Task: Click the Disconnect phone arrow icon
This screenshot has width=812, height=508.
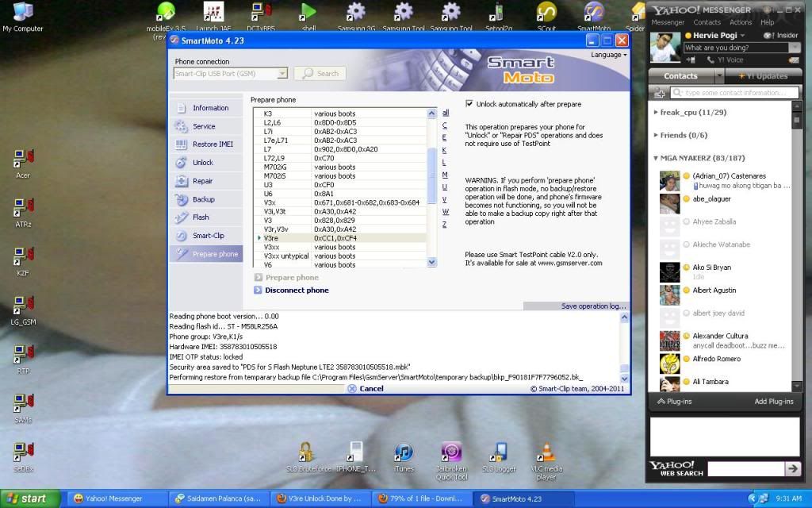Action: 258,291
